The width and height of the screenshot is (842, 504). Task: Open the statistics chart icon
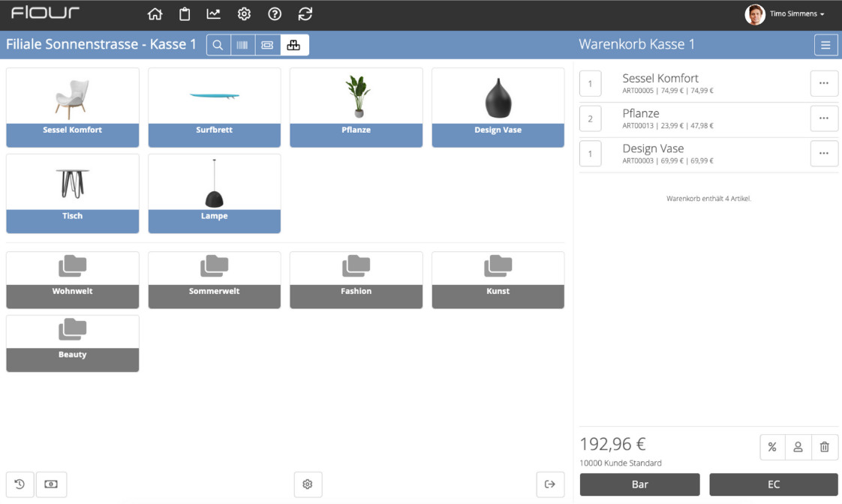tap(214, 14)
